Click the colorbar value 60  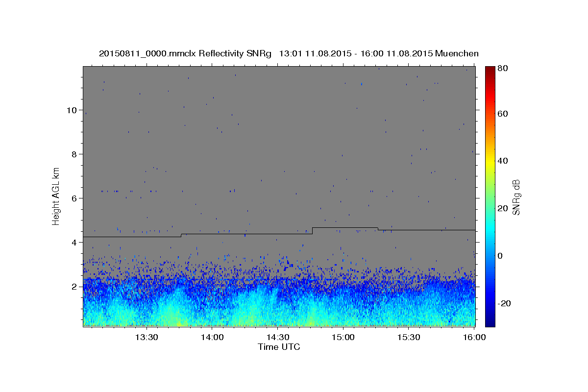(503, 114)
